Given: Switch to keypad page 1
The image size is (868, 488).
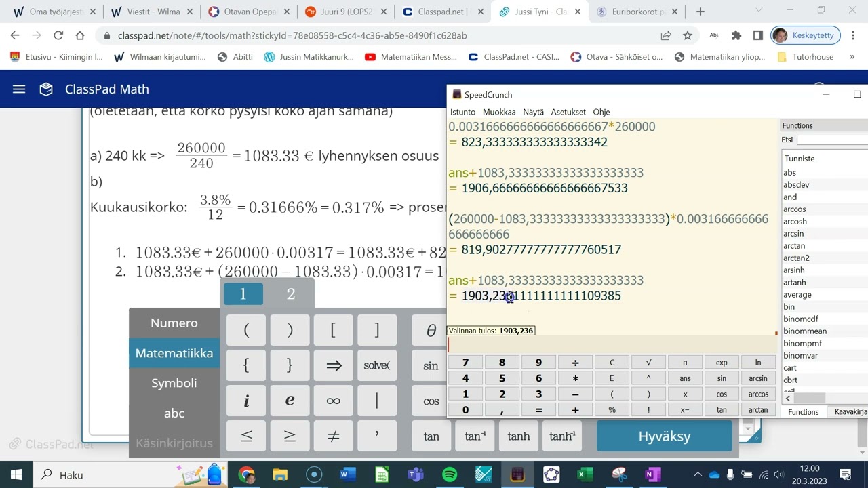Looking at the screenshot, I should pyautogui.click(x=243, y=293).
